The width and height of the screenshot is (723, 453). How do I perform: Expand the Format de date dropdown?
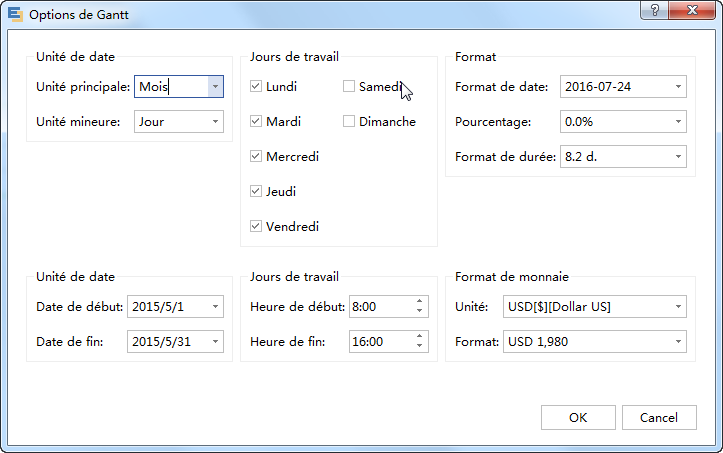point(678,87)
